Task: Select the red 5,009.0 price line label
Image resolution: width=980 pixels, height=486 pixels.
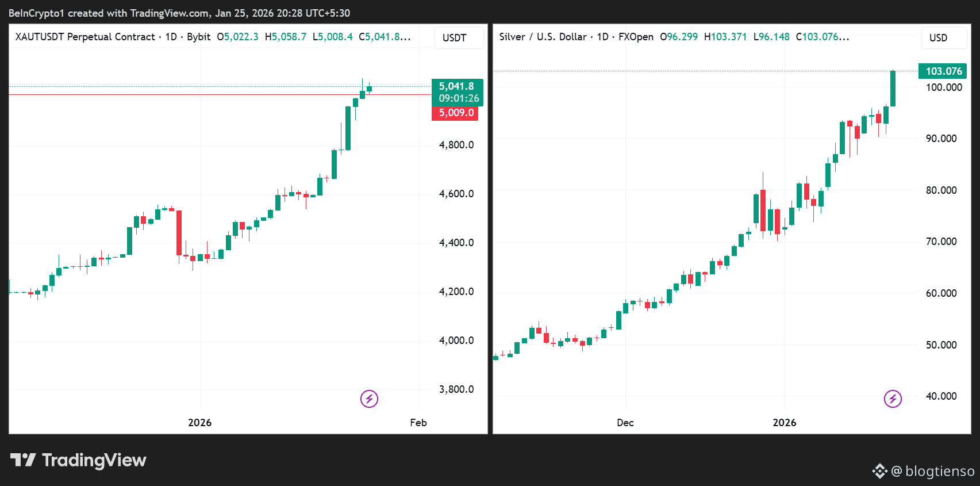Action: pyautogui.click(x=456, y=113)
